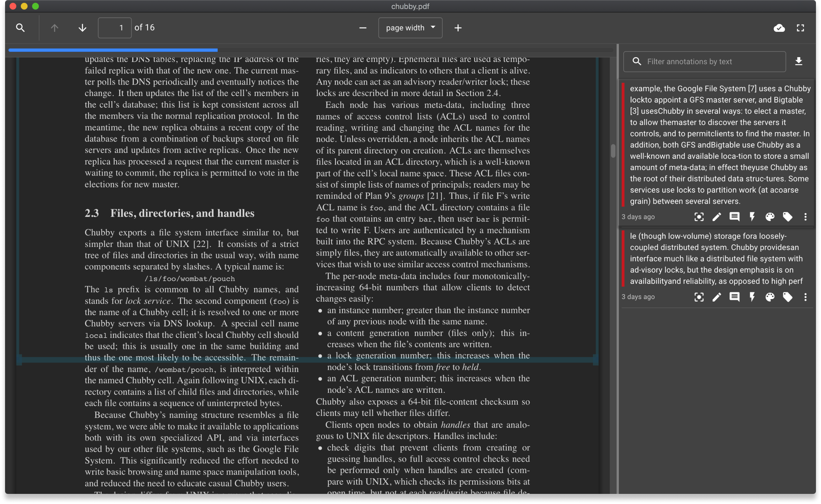Click the chubby.pdf window title
Image resolution: width=821 pixels, height=504 pixels.
coord(410,6)
